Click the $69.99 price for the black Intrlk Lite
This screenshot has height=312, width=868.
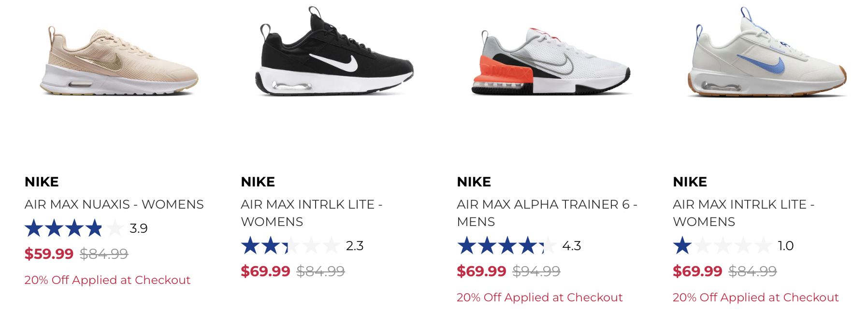pyautogui.click(x=265, y=271)
